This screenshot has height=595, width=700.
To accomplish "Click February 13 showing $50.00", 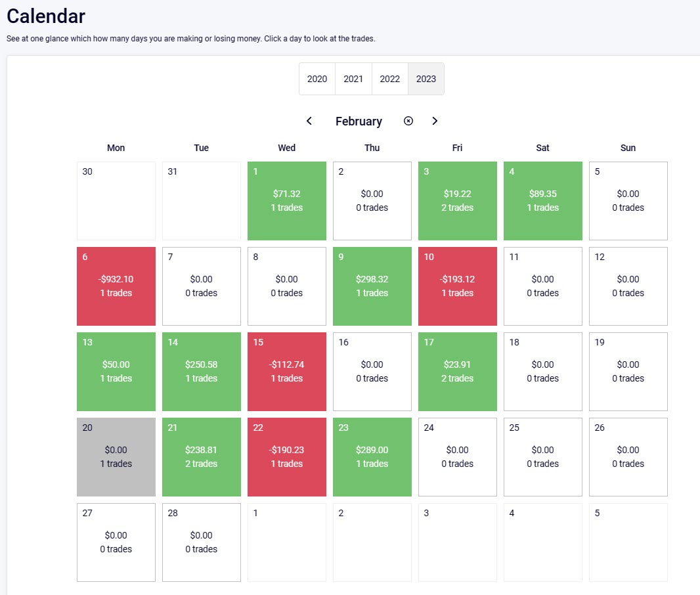I will (116, 371).
